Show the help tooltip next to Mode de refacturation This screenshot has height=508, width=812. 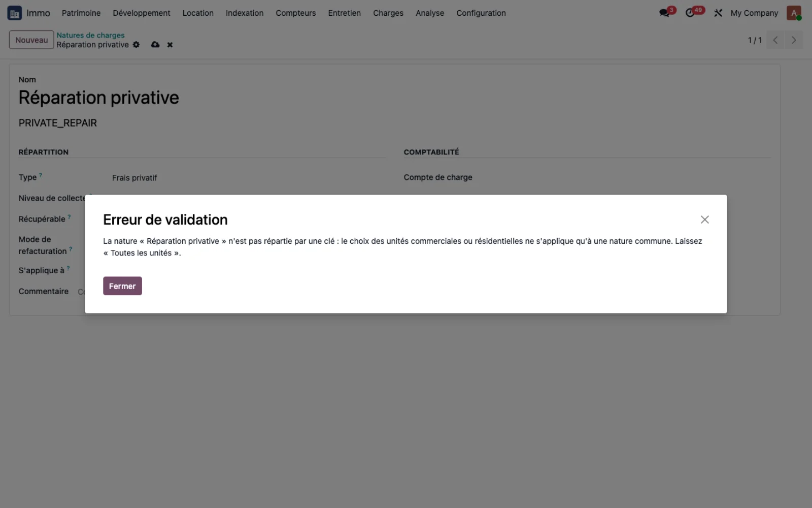point(71,249)
